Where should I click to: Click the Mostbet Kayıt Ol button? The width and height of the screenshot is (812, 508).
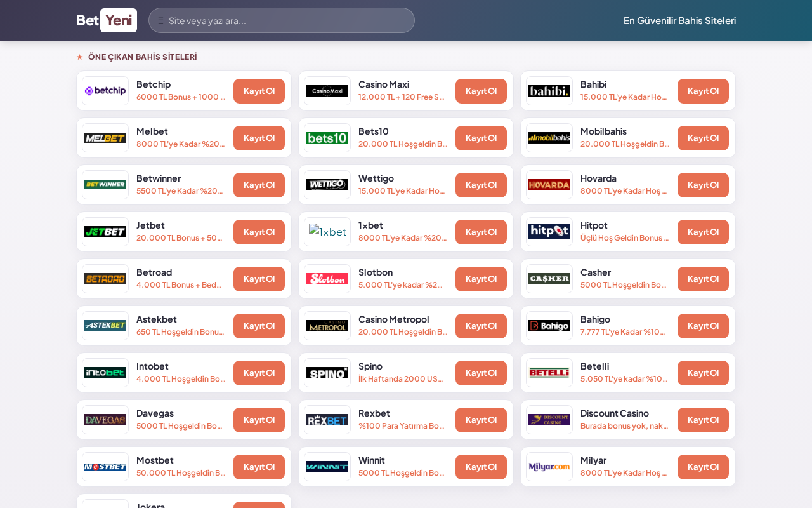259,467
